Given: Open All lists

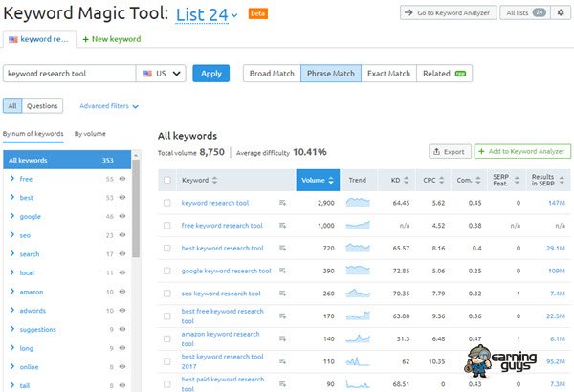Looking at the screenshot, I should coord(525,12).
